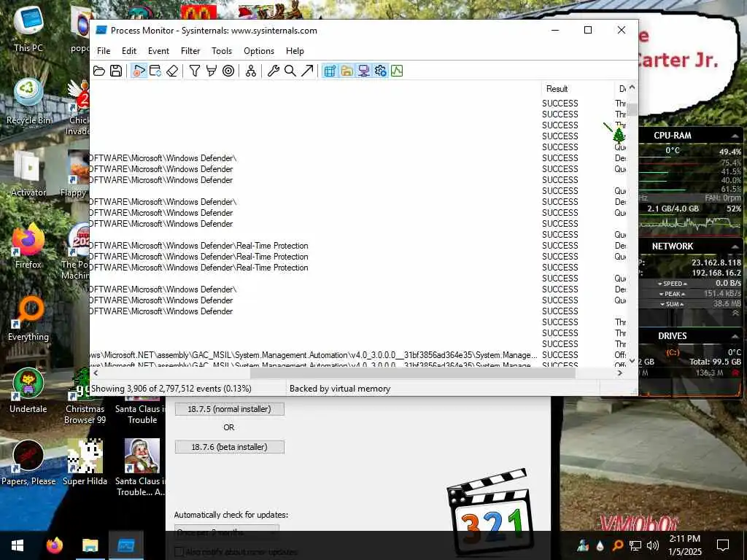
Task: Open the Recycle Bin desktop icon
Action: (28, 101)
